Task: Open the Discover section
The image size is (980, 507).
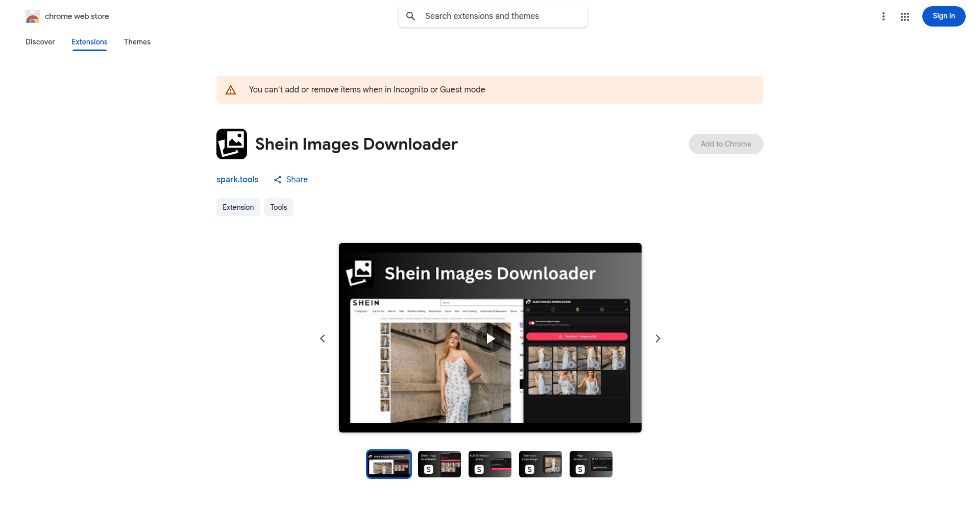Action: (x=40, y=42)
